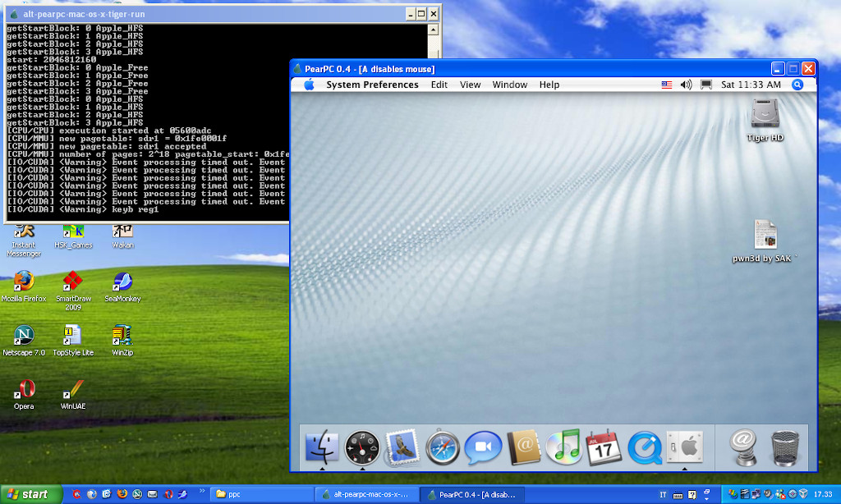The height and width of the screenshot is (504, 841).
Task: Click the IT language indicator
Action: click(x=663, y=494)
